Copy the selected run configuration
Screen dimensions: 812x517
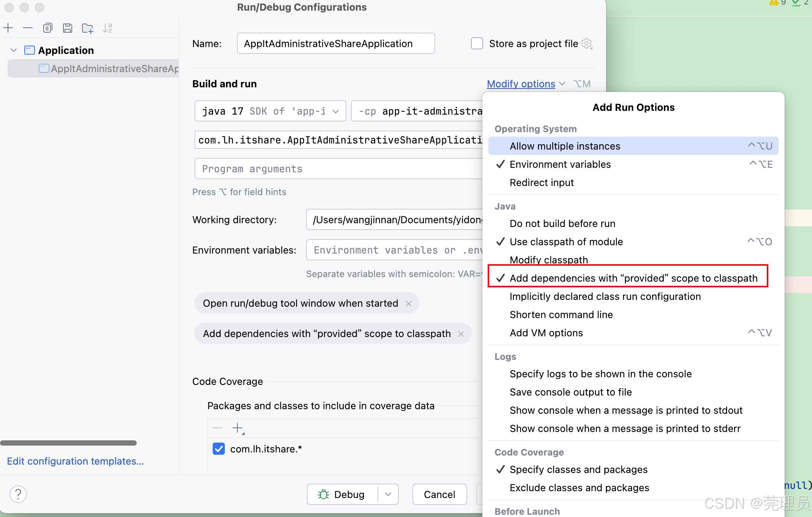[47, 28]
